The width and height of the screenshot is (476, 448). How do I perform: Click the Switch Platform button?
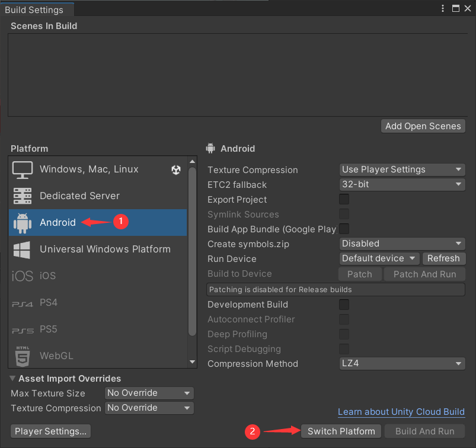click(341, 431)
